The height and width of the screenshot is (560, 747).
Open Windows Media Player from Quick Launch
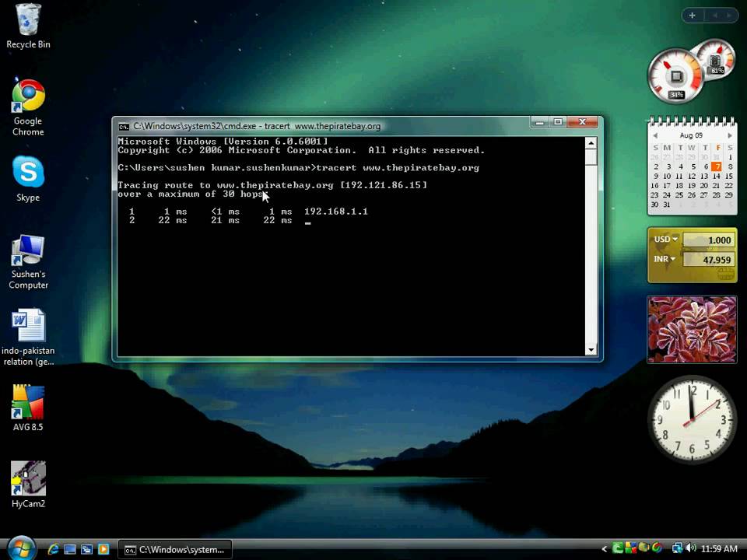(103, 549)
